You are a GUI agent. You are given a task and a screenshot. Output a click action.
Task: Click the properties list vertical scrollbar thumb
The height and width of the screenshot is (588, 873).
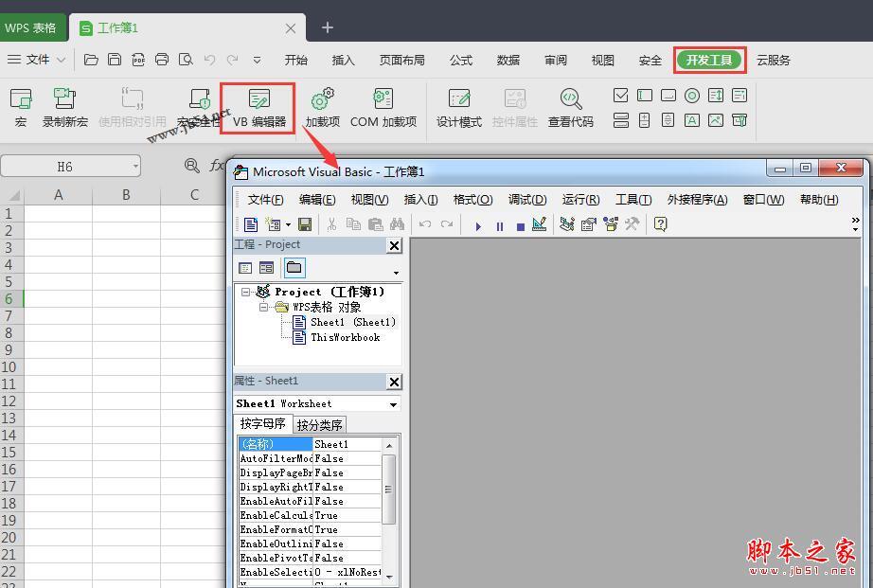point(388,490)
